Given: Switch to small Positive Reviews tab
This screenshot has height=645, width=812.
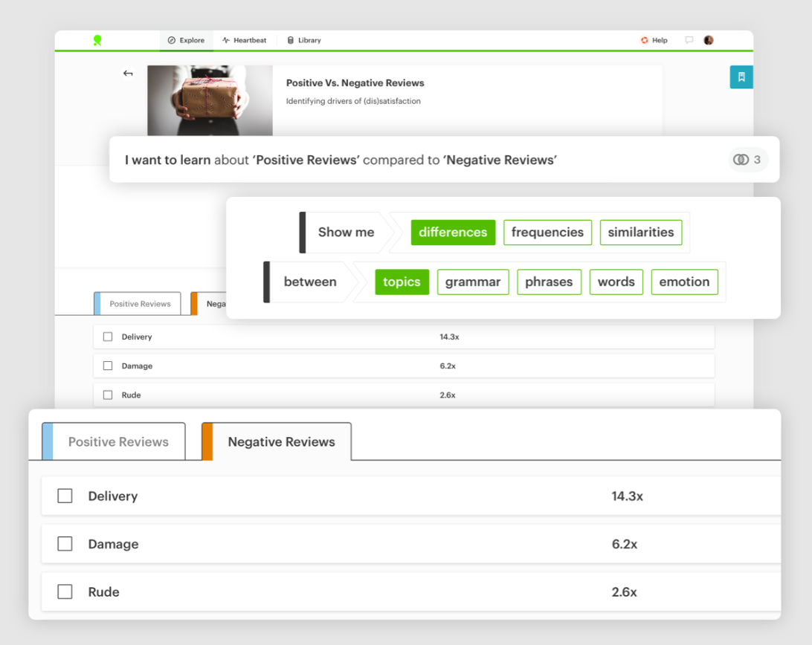Looking at the screenshot, I should click(x=138, y=304).
